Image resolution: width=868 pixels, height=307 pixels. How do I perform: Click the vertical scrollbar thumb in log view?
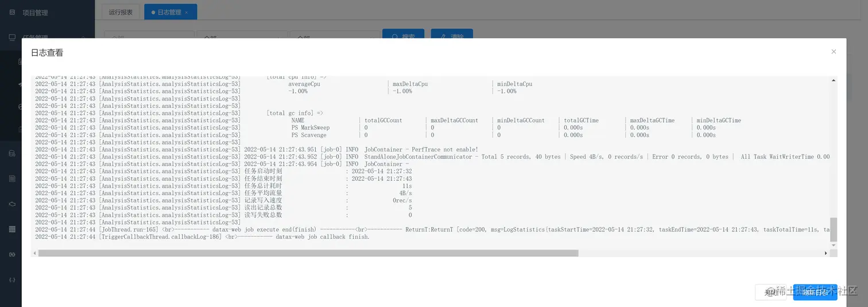pos(834,230)
